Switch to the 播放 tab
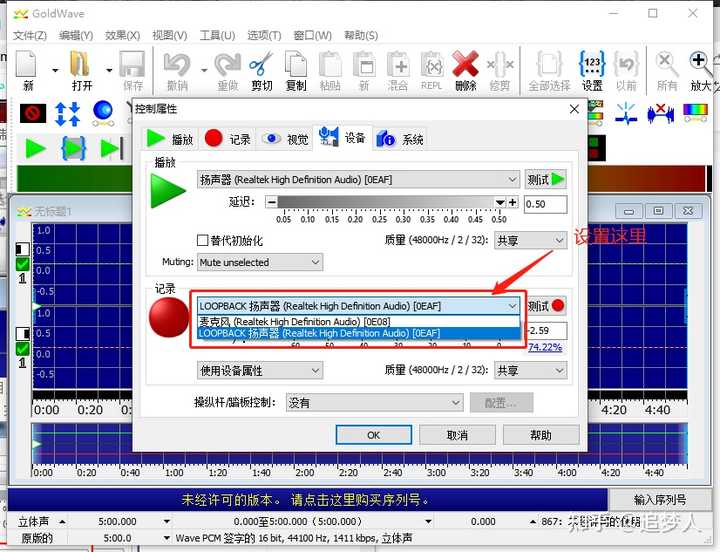 pyautogui.click(x=170, y=139)
